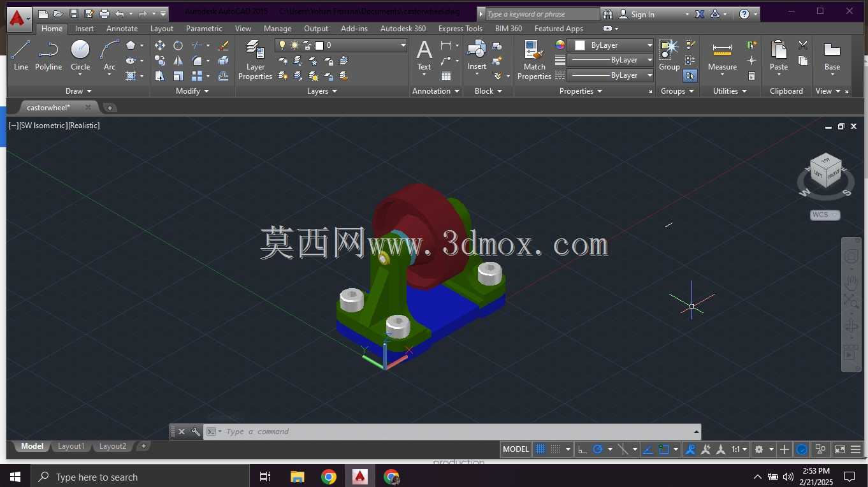
Task: Click the object color wheel swatch icon
Action: (x=560, y=45)
